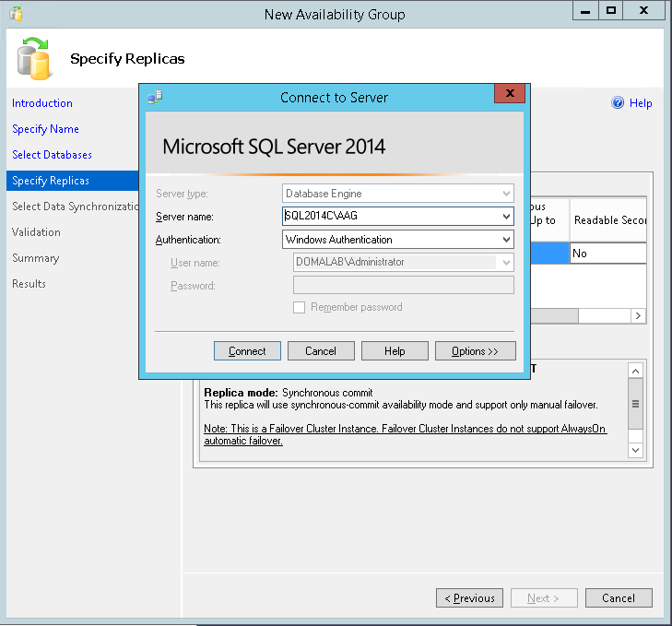
Task: Click the Failover Cluster Instance note link
Action: tap(405, 434)
